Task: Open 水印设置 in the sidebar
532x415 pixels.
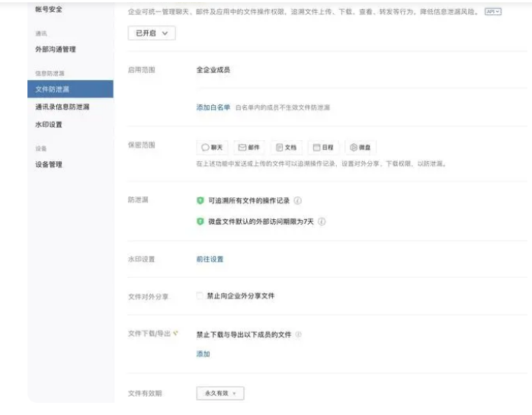Action: (x=49, y=125)
